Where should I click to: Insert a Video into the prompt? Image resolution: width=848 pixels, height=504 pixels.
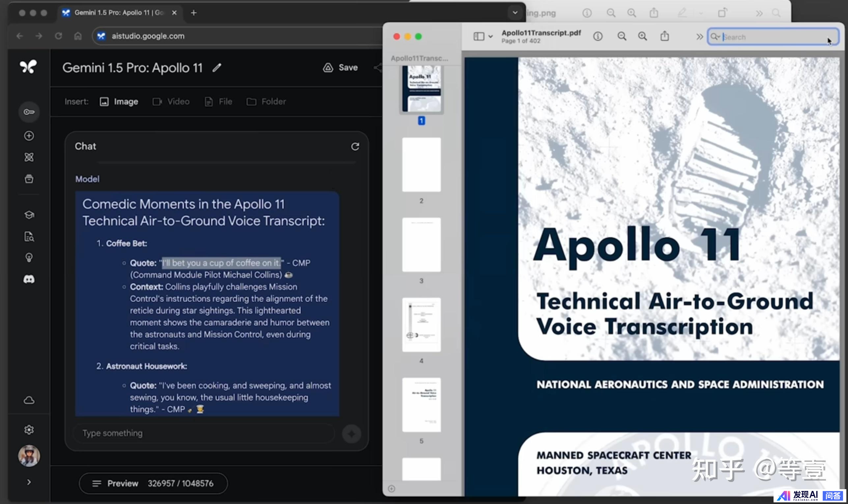coord(171,101)
